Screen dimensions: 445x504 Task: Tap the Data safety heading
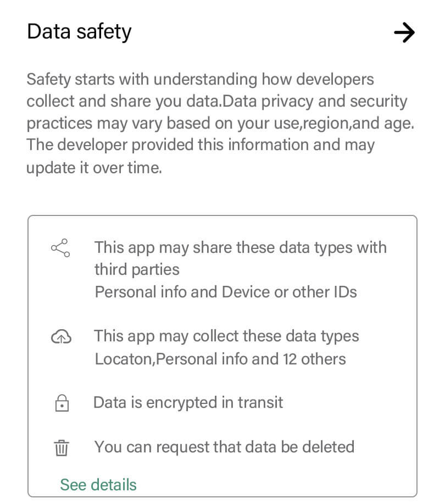coord(79,32)
